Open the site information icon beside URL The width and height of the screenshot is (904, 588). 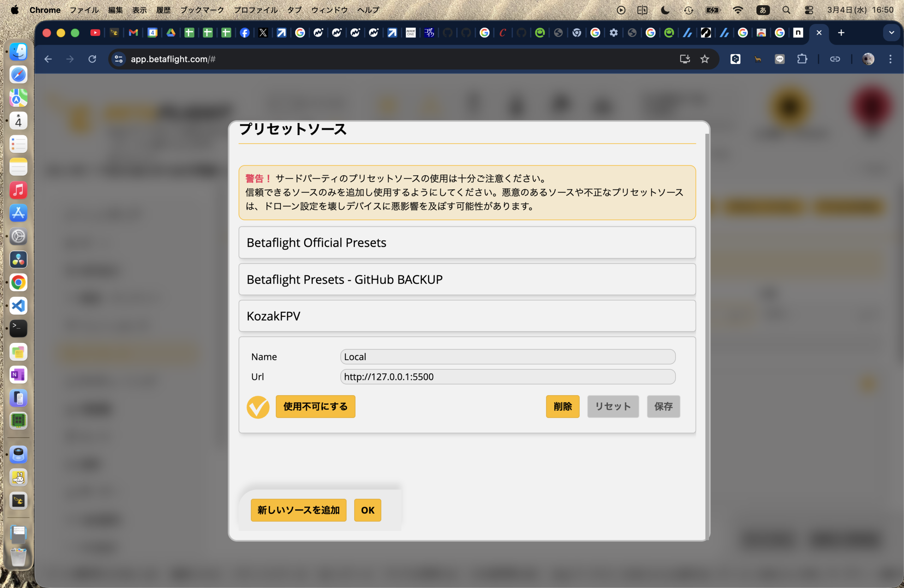pos(119,59)
